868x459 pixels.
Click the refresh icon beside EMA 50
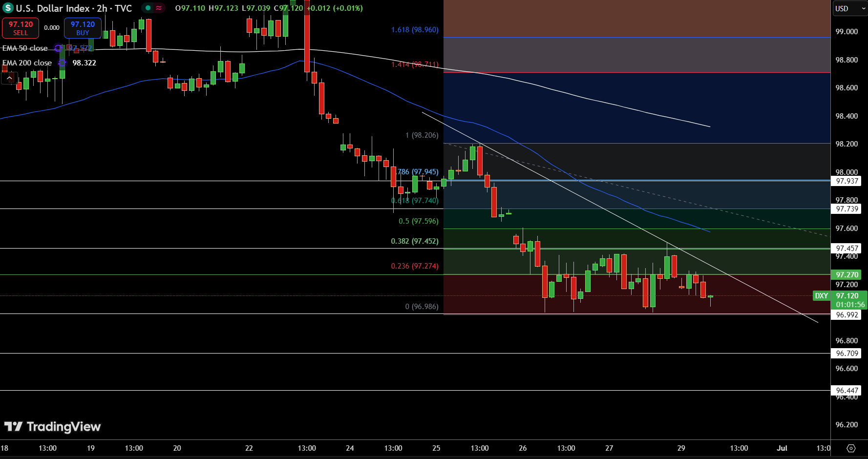pos(58,48)
